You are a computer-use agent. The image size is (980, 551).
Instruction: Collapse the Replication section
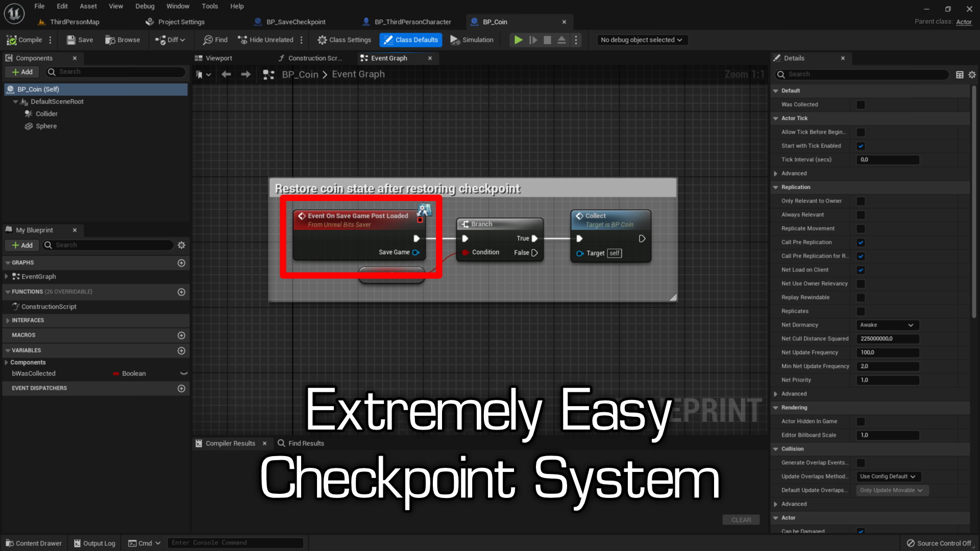(776, 187)
